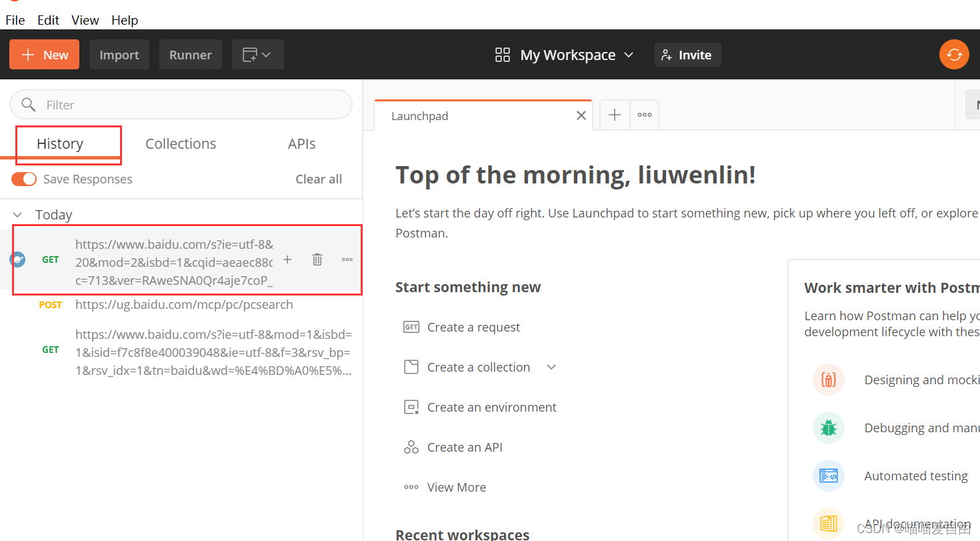The height and width of the screenshot is (541, 980).
Task: Click the ellipsis icon beside View More
Action: [411, 487]
